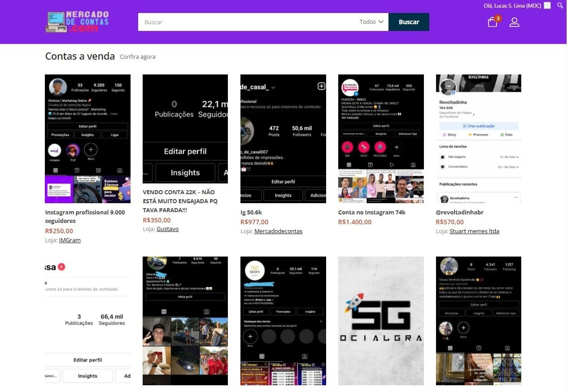567x392 pixels.
Task: Open the "Ig 50.6k" listing
Action: (x=251, y=212)
